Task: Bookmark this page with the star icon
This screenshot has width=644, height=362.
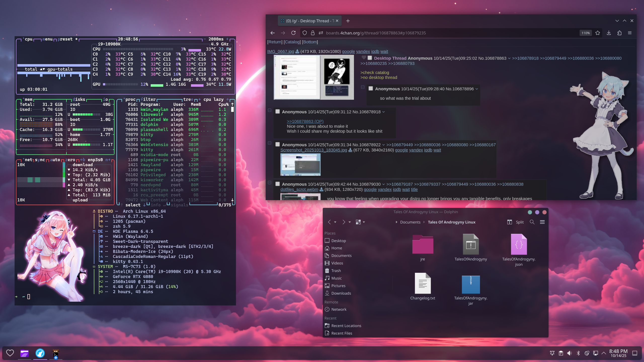Action: [x=598, y=33]
